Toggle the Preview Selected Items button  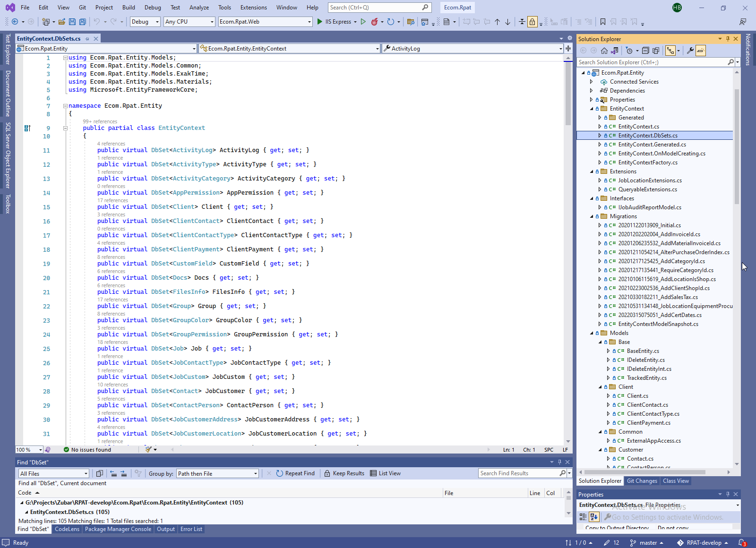coord(701,51)
